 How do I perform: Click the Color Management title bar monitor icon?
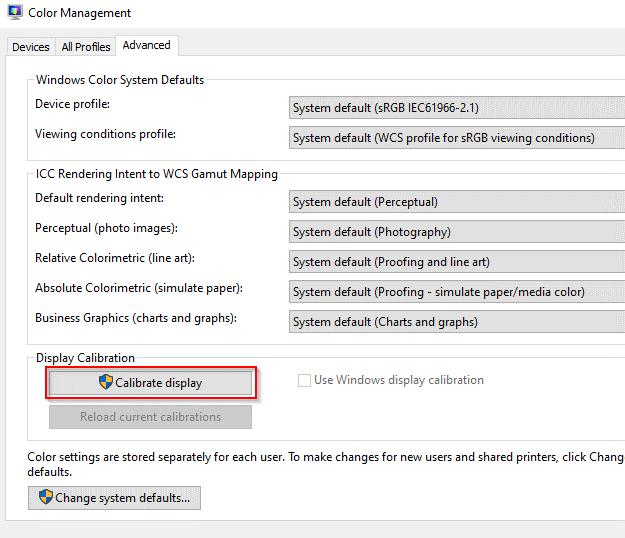pyautogui.click(x=14, y=14)
